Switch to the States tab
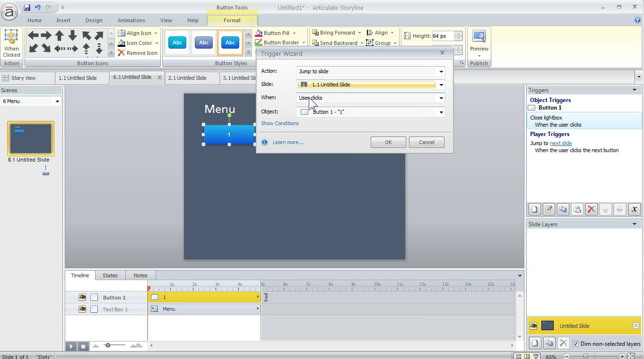 (110, 275)
